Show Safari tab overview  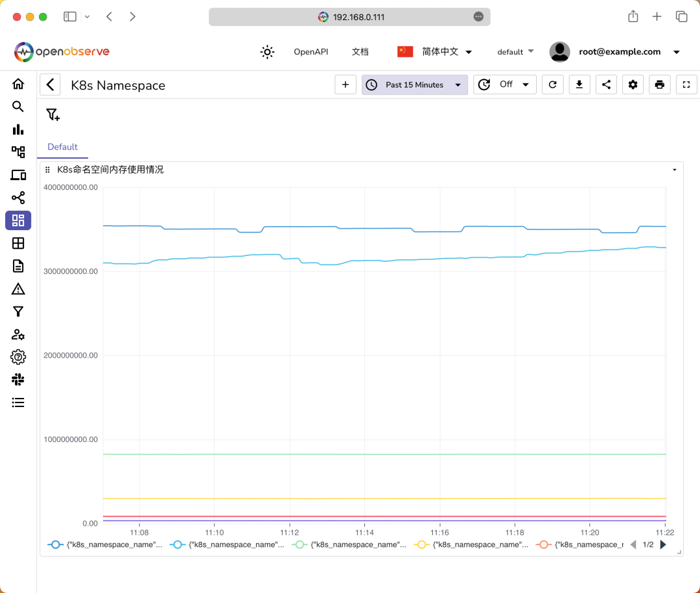[681, 16]
